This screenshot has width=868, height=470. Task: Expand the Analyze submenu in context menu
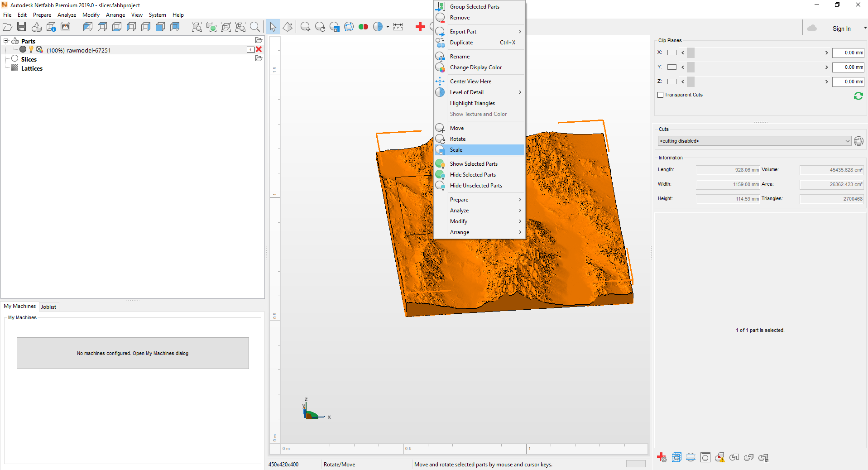pos(480,211)
